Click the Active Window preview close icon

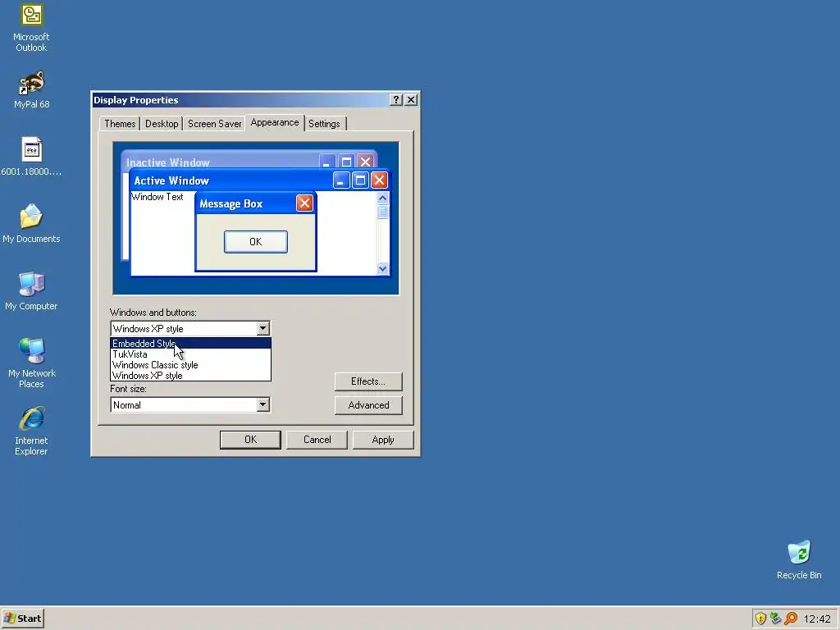coord(379,180)
